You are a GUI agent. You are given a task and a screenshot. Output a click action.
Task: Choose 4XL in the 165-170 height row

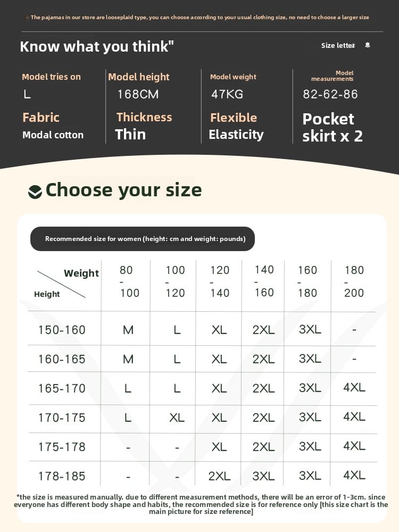pos(354,388)
